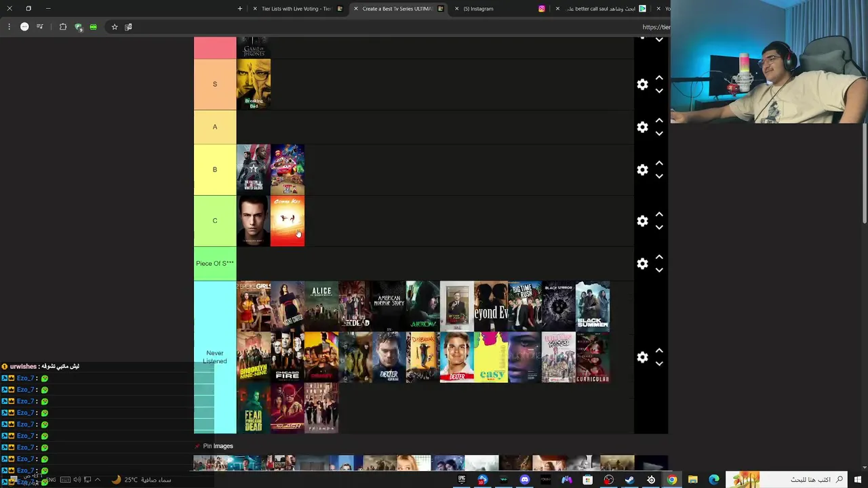Screen dimensions: 868x488
Task: Open Steam from the taskbar
Action: [x=629, y=480]
